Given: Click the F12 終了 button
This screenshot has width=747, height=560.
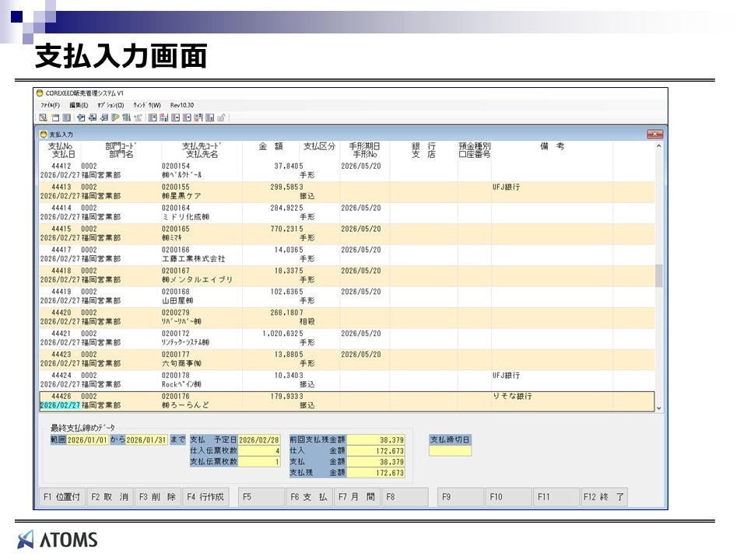Looking at the screenshot, I should [604, 496].
